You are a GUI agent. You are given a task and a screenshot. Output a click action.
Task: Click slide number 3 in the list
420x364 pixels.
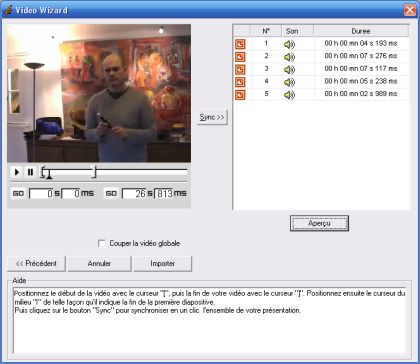point(266,69)
